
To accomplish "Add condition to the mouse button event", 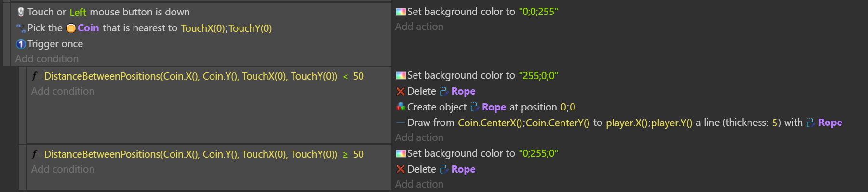I will [x=47, y=59].
